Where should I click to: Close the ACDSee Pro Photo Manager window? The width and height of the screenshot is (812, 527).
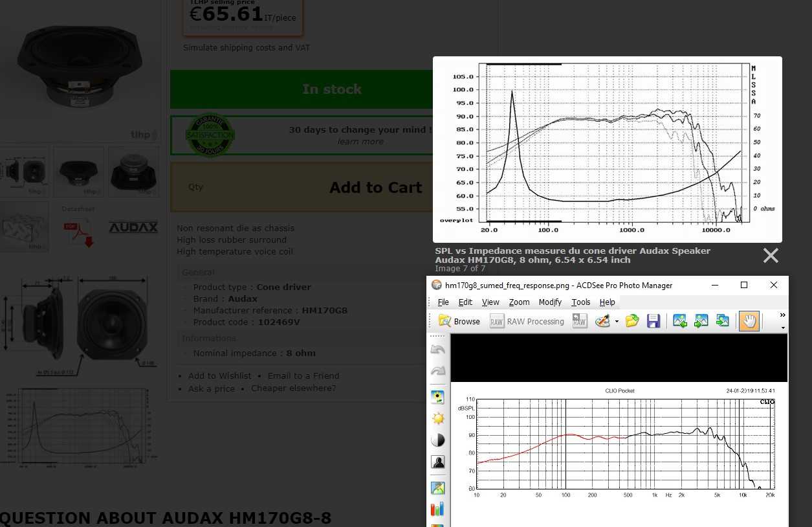coord(774,285)
